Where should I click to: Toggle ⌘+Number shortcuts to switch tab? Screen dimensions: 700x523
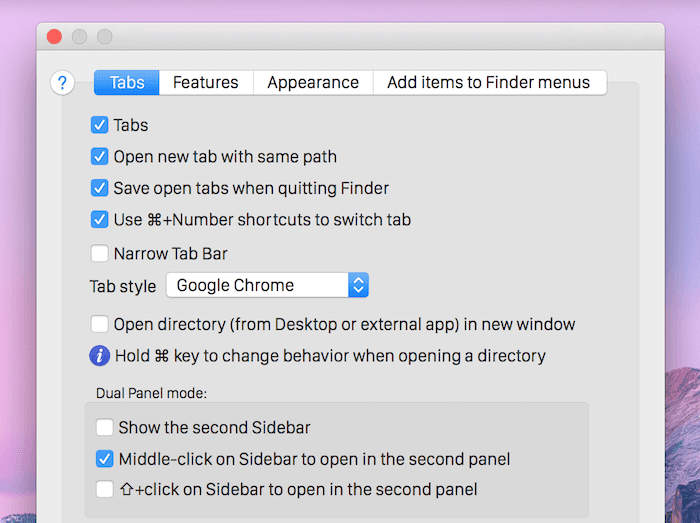pyautogui.click(x=99, y=220)
